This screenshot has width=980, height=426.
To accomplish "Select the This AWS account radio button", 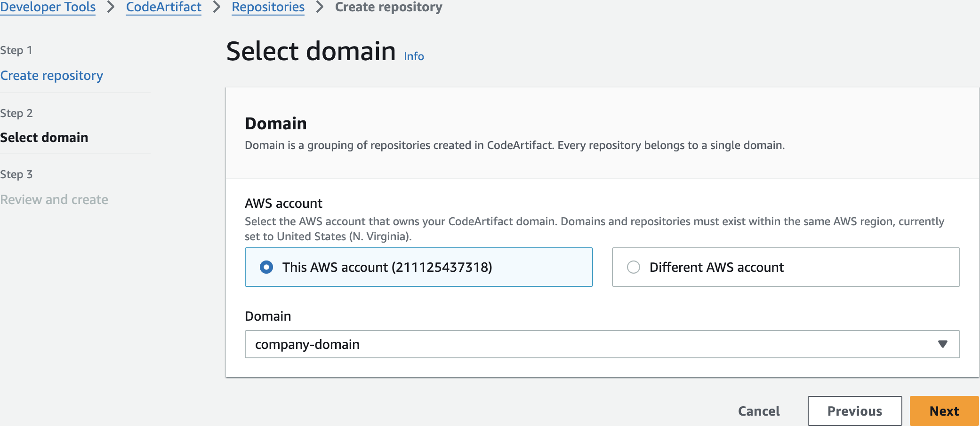I will (266, 267).
